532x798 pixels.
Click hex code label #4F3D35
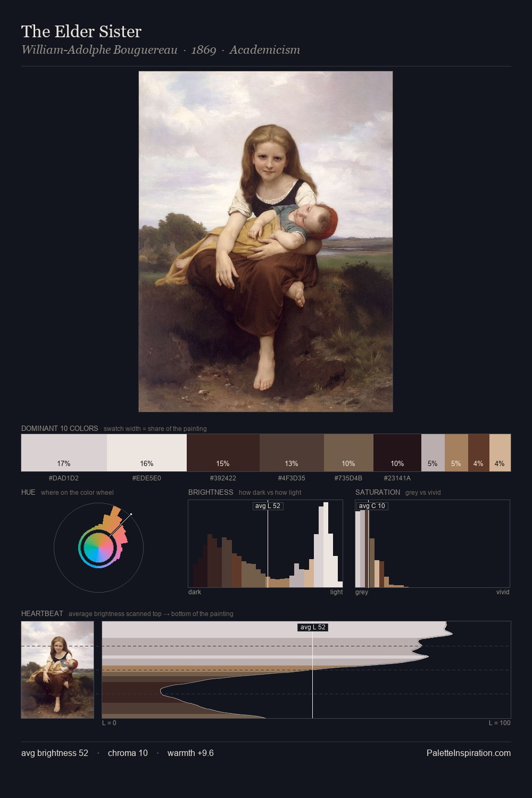pos(292,478)
